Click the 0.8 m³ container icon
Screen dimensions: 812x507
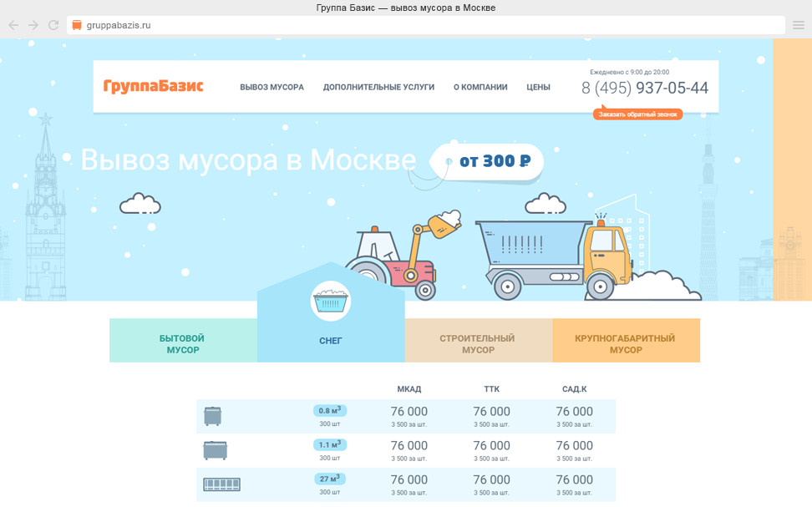[213, 415]
